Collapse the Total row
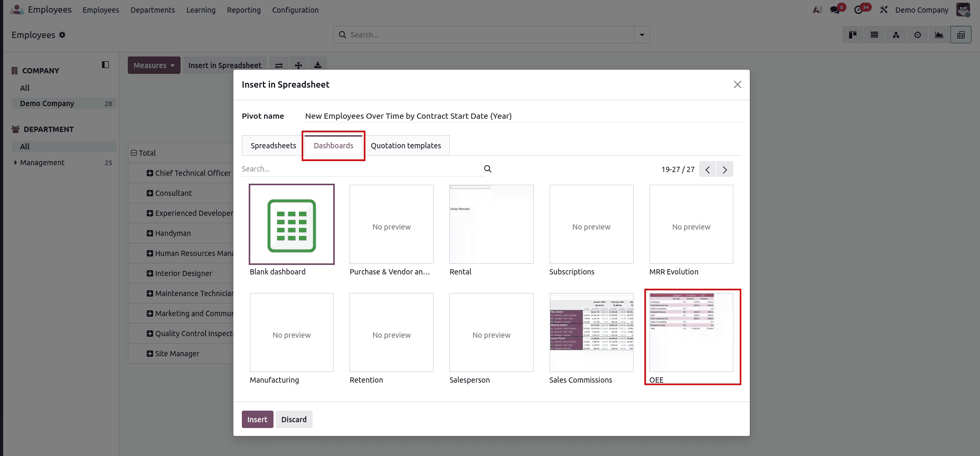 pos(134,153)
